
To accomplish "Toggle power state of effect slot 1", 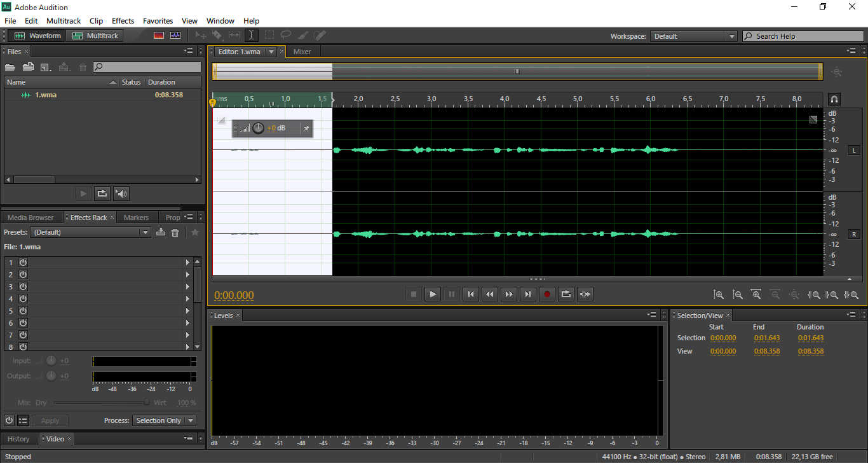I will pos(23,262).
